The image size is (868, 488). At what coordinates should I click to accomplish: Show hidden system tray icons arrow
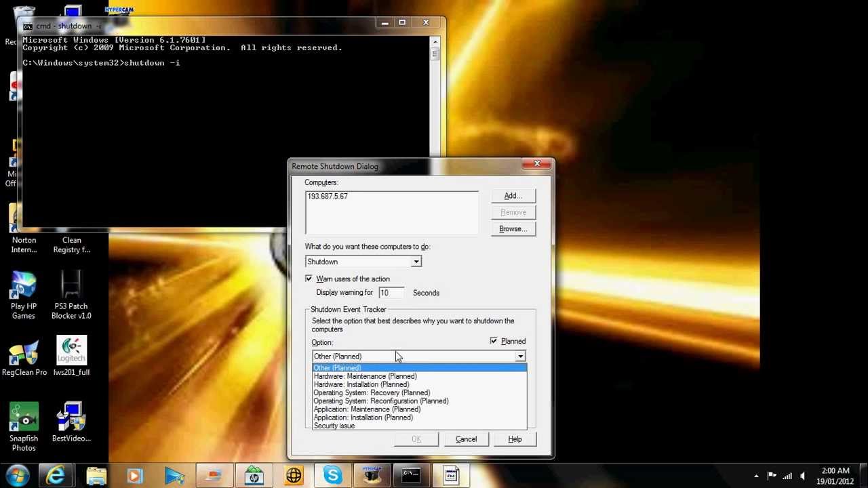click(x=756, y=476)
